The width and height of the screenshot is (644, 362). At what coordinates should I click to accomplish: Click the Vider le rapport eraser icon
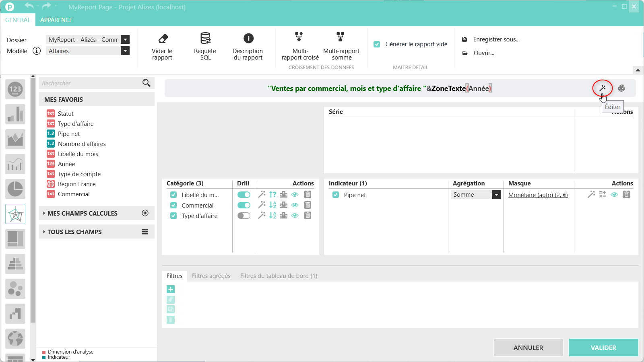(163, 38)
